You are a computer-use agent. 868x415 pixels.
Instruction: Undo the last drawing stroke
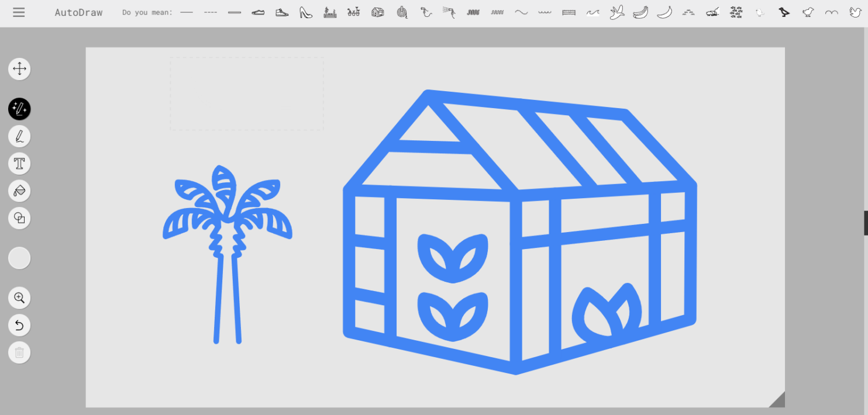[19, 325]
